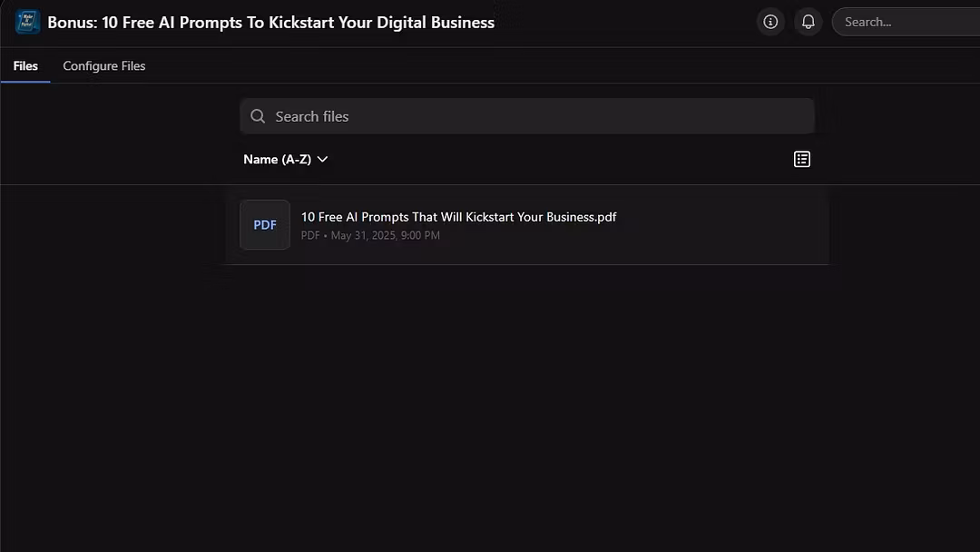Open 10 Free AI Prompts That Will Kickstart Your Business.pdf
980x552 pixels.
point(459,217)
